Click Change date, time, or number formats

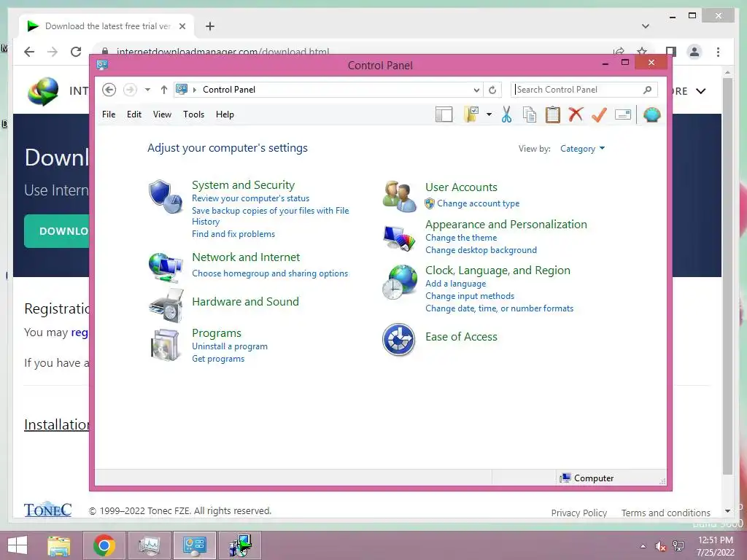pyautogui.click(x=499, y=308)
